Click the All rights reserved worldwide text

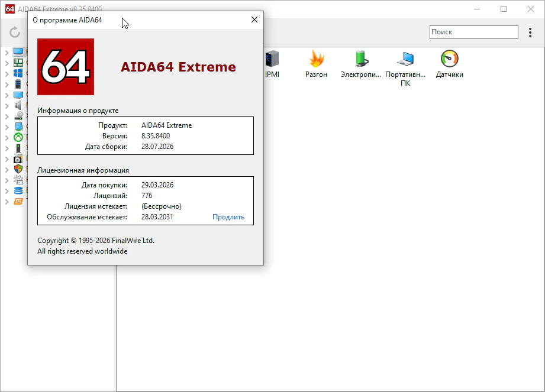82,251
